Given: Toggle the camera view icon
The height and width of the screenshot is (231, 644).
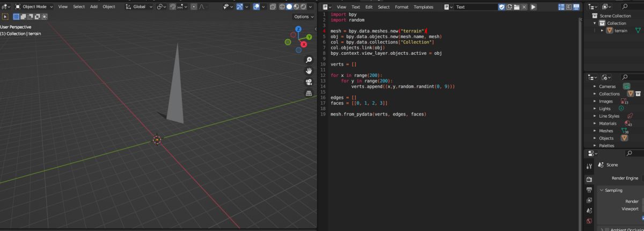Looking at the screenshot, I should click(309, 82).
